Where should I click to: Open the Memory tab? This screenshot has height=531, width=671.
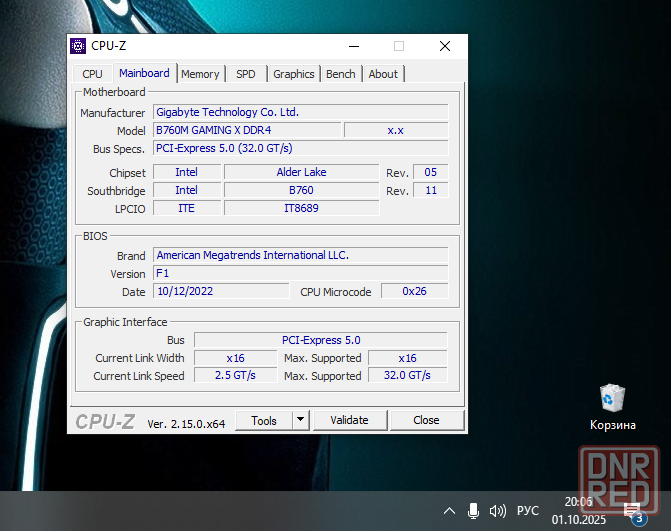click(x=200, y=74)
